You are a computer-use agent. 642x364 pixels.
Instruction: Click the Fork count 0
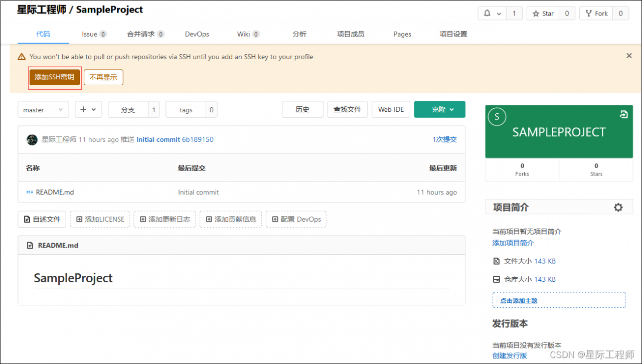pyautogui.click(x=621, y=14)
